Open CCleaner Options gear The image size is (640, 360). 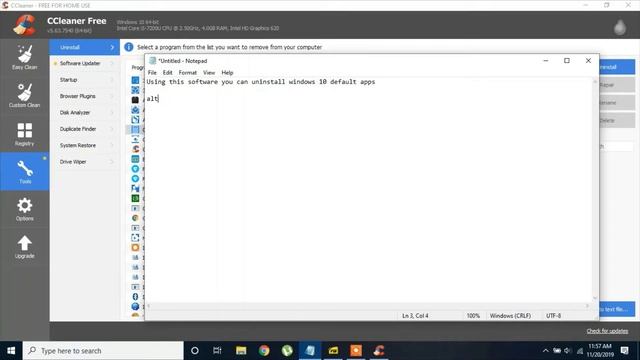[x=24, y=205]
